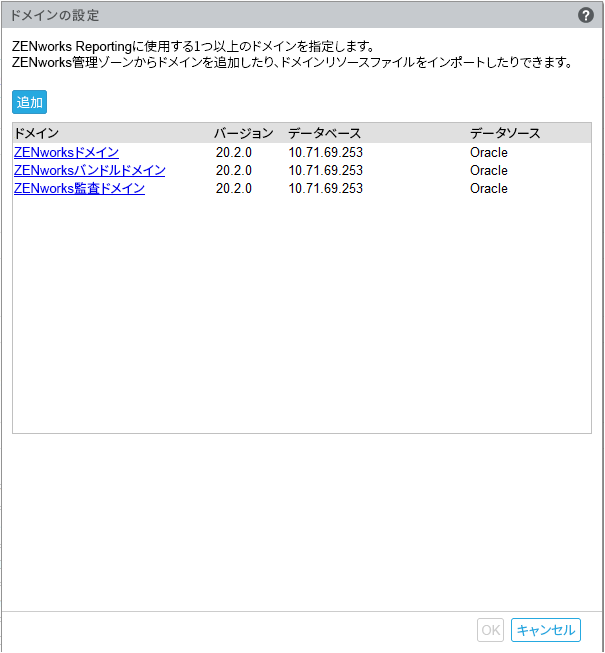Viewport: 605px width, 653px height.
Task: Select database 10.71.69.253 in ZENworksバンドルドメイン row
Action: coord(326,170)
